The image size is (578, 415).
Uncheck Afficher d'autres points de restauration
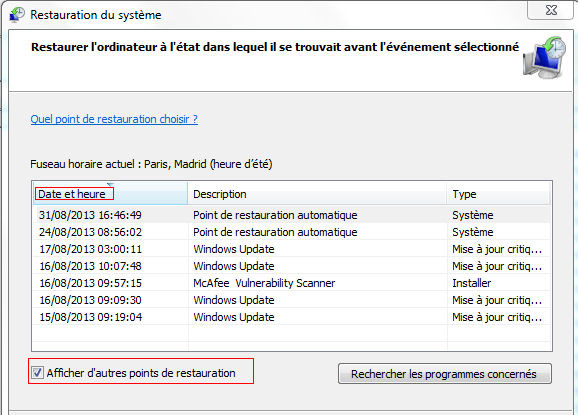(x=37, y=373)
